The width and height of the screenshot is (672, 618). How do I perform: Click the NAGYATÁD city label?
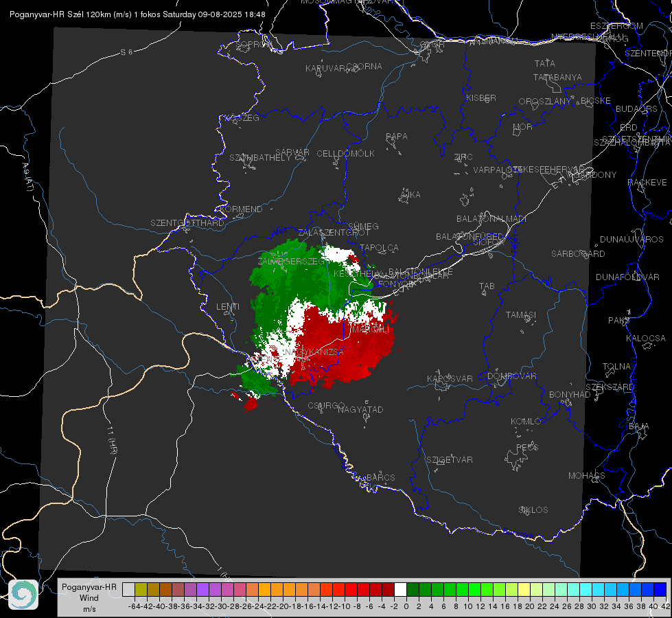(360, 409)
